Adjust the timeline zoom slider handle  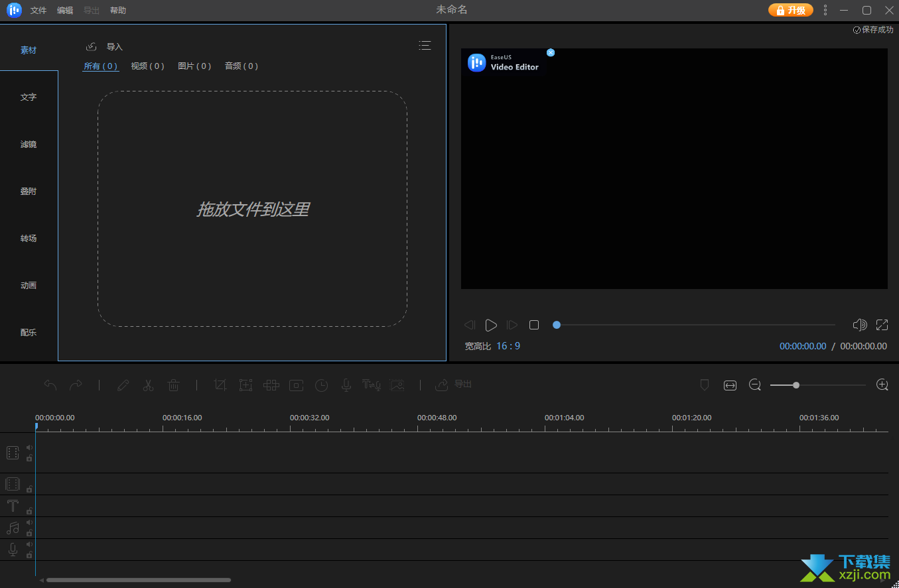click(x=795, y=385)
